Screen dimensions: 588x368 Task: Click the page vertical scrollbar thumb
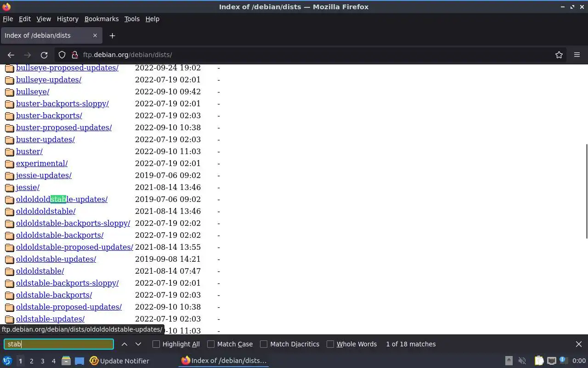pyautogui.click(x=586, y=191)
